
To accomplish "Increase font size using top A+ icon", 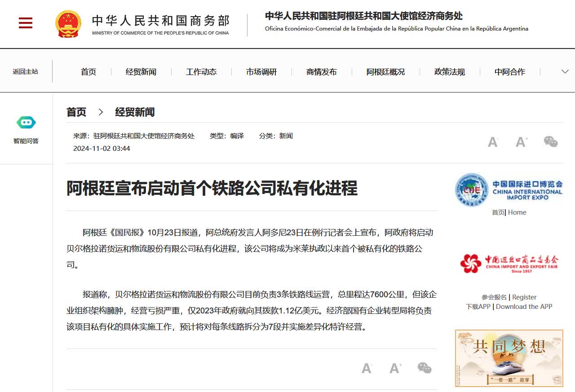I will coord(521,142).
